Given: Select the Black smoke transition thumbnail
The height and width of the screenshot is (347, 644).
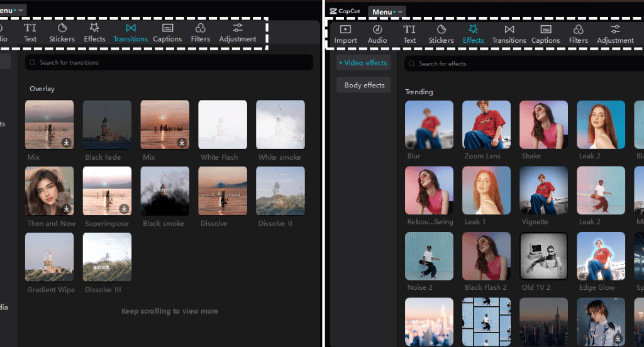Looking at the screenshot, I should (165, 191).
